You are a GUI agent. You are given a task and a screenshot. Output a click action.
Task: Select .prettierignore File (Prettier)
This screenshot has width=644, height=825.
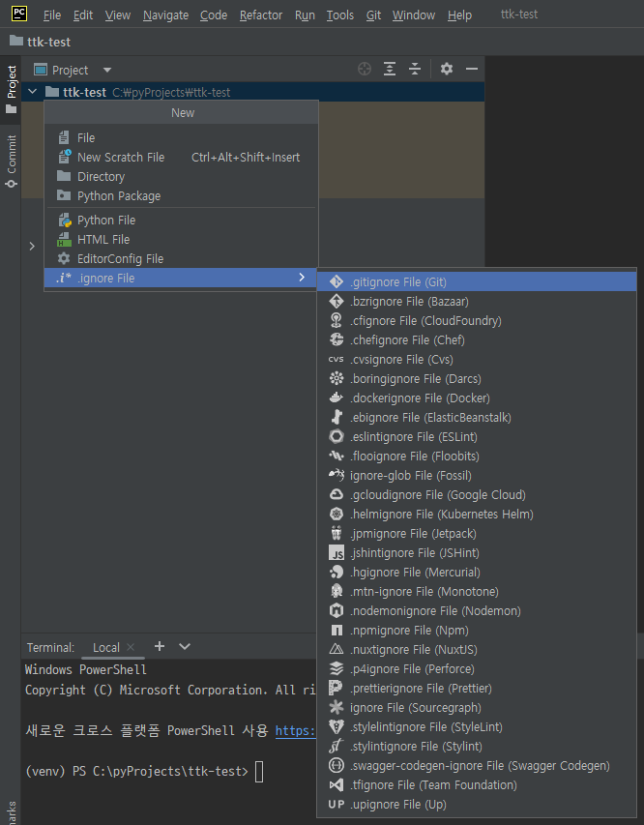pyautogui.click(x=477, y=689)
